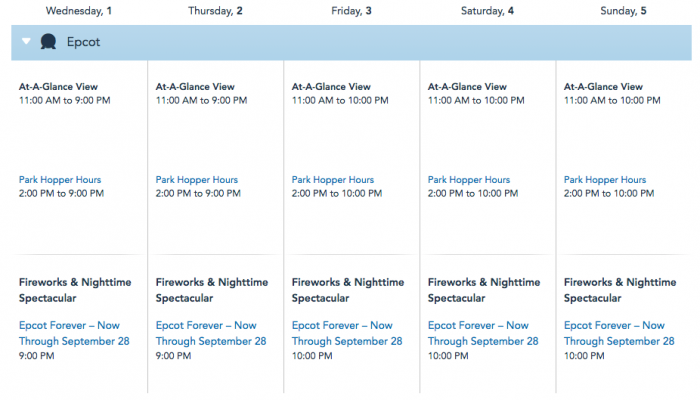Select the Saturday, 4 column header
The width and height of the screenshot is (700, 400).
[x=484, y=10]
